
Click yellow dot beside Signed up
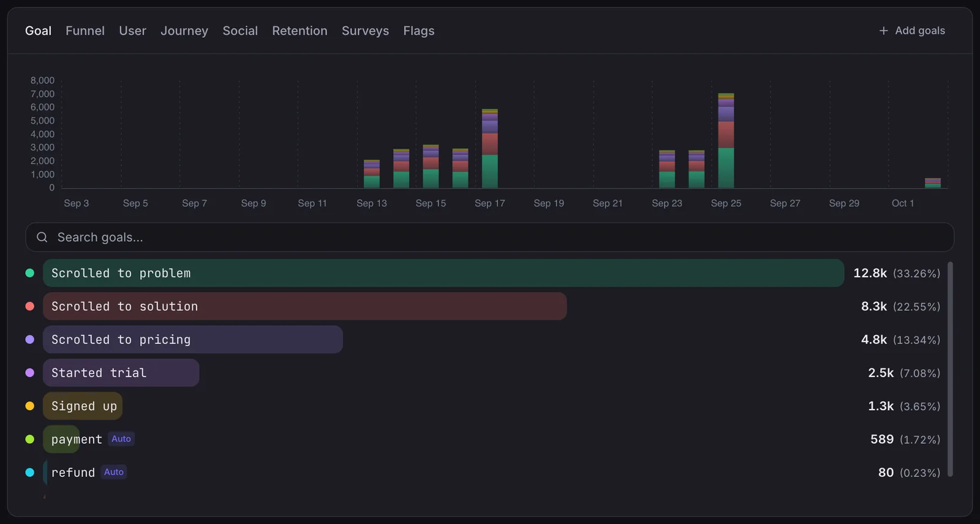click(29, 406)
